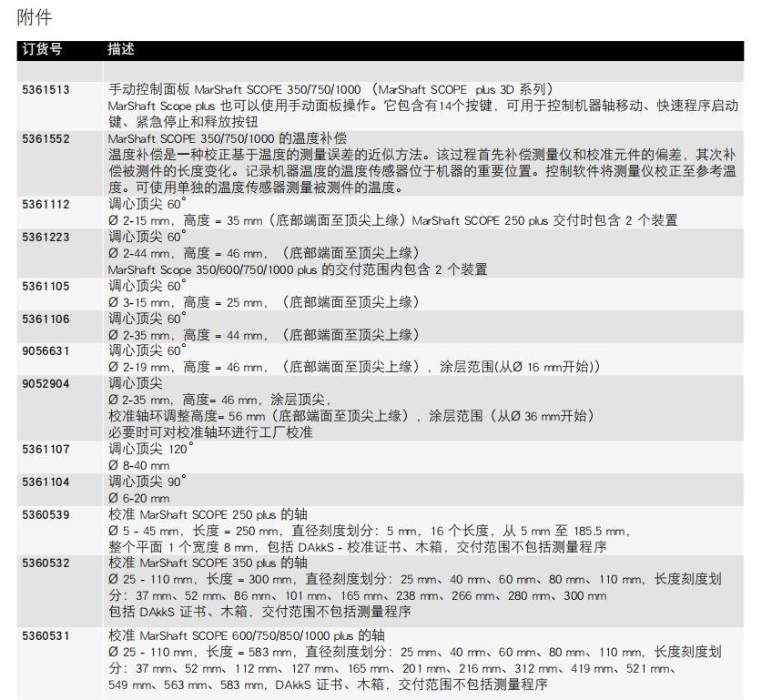The width and height of the screenshot is (772, 700).
Task: Click the line starting "Ø 2-19 mm"
Action: pos(354,367)
